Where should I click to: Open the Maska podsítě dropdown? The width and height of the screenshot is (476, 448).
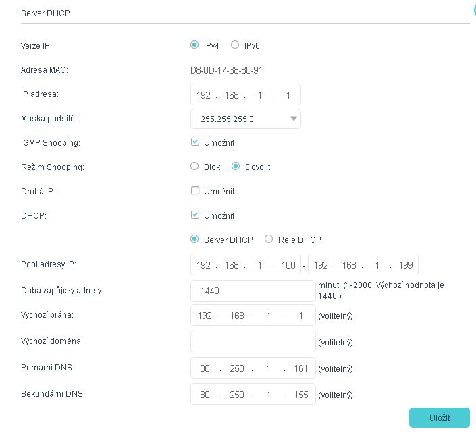click(x=245, y=119)
